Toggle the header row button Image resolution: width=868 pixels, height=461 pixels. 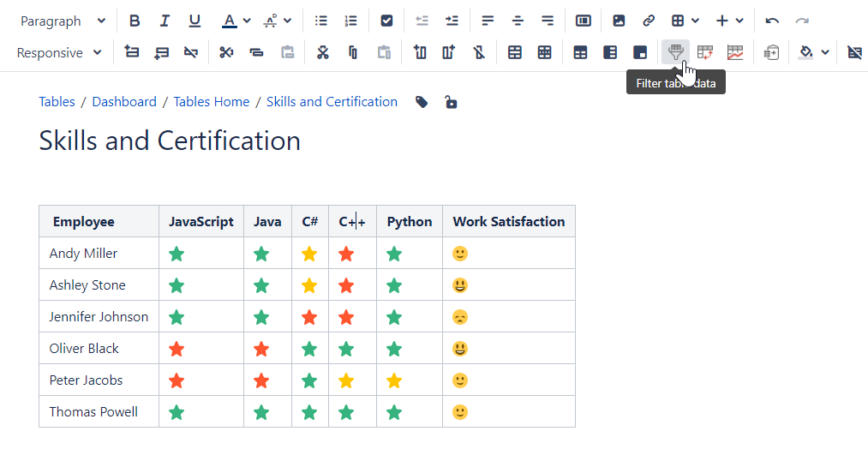click(580, 53)
